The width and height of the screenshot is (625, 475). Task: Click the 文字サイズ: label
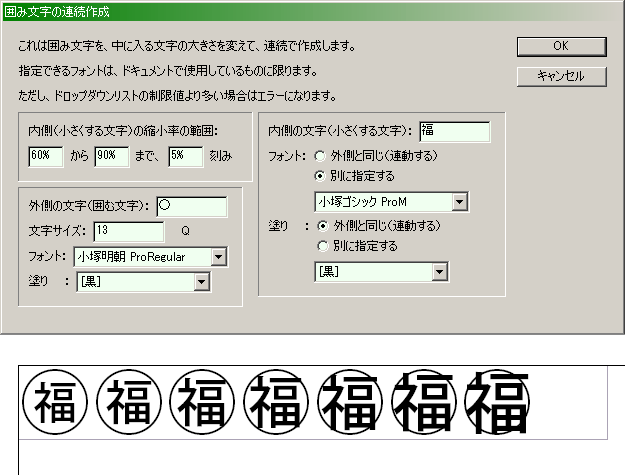(57, 231)
